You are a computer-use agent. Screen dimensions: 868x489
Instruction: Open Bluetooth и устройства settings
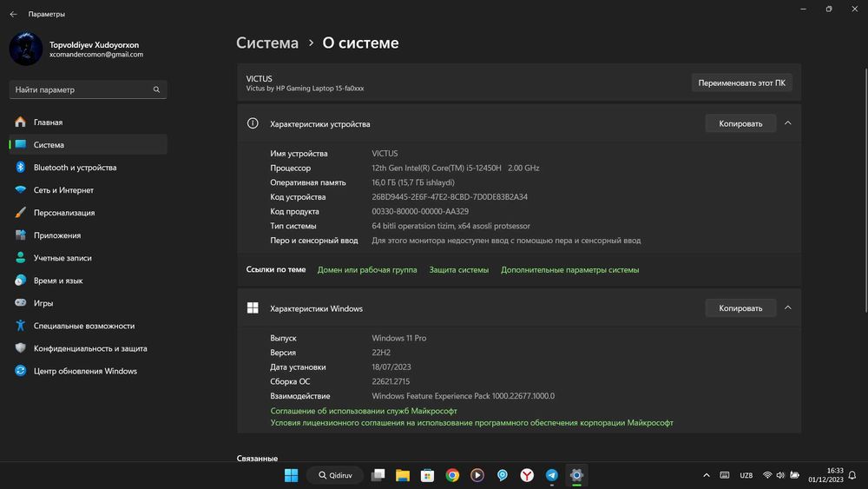tap(88, 168)
